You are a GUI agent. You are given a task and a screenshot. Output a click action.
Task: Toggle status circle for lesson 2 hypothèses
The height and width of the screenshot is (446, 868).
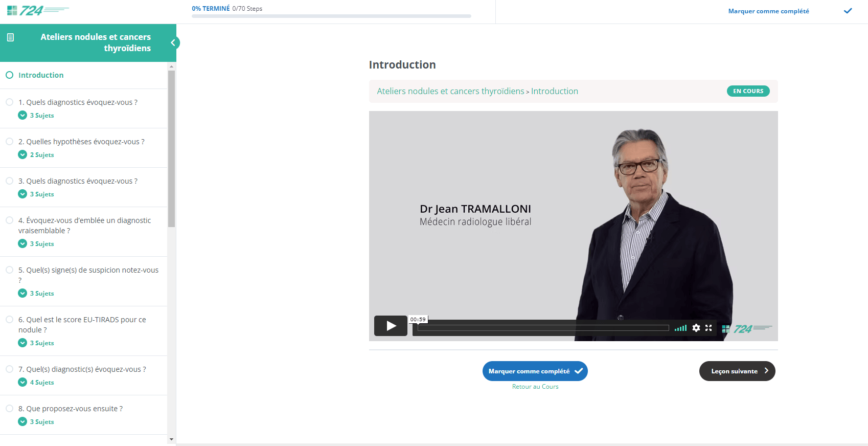9,142
